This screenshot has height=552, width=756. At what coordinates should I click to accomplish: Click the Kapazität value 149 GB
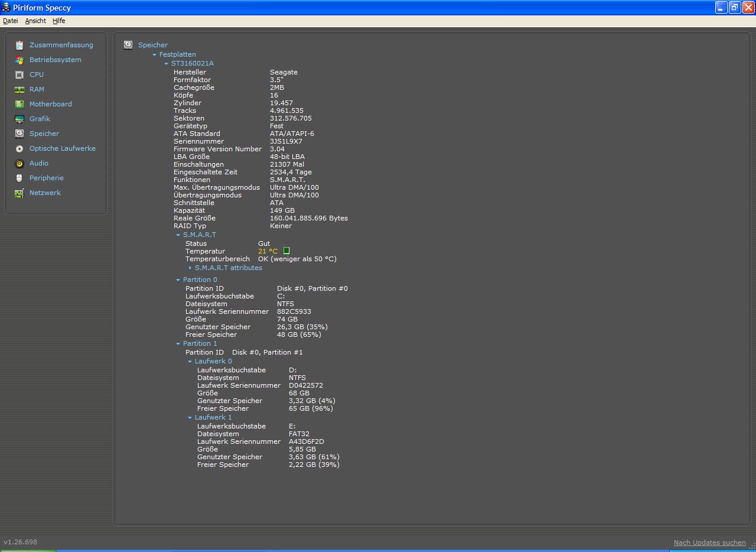[282, 210]
